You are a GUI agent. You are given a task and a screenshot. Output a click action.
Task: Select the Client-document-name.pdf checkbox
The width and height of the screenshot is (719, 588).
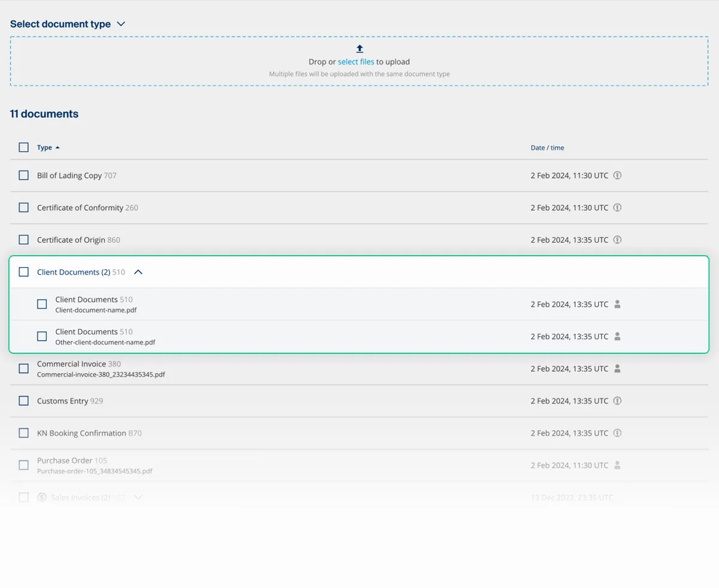point(41,304)
